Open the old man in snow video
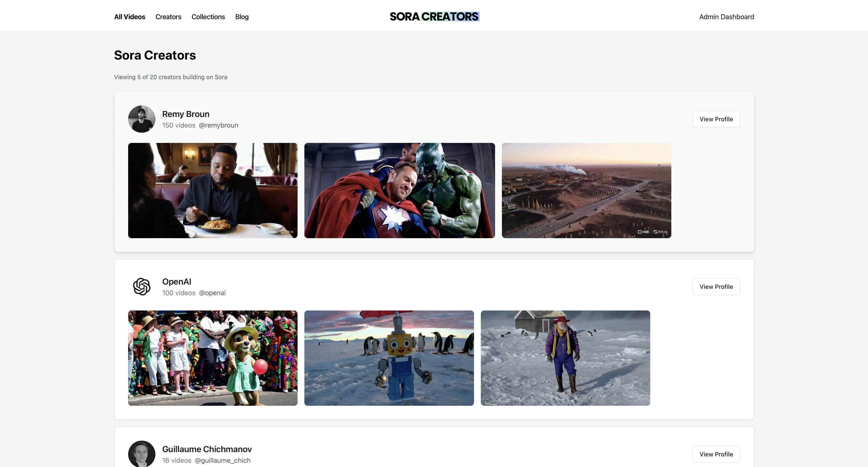The image size is (868, 467). pos(565,358)
